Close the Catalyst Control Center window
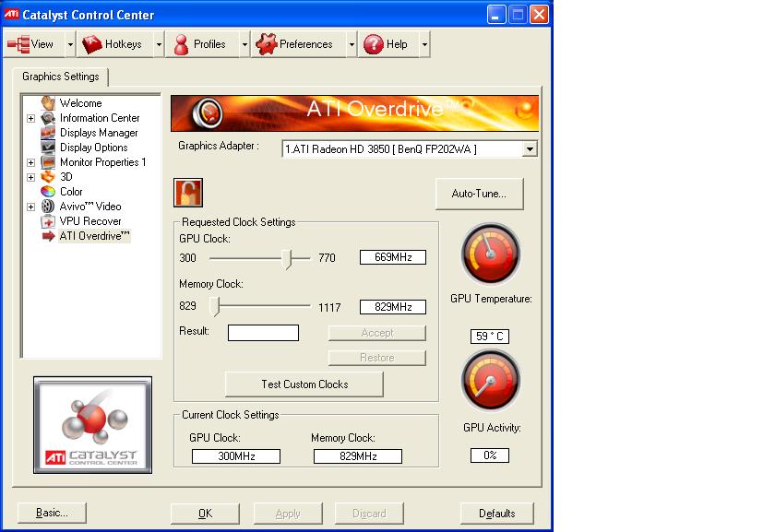The image size is (775, 532). (539, 15)
